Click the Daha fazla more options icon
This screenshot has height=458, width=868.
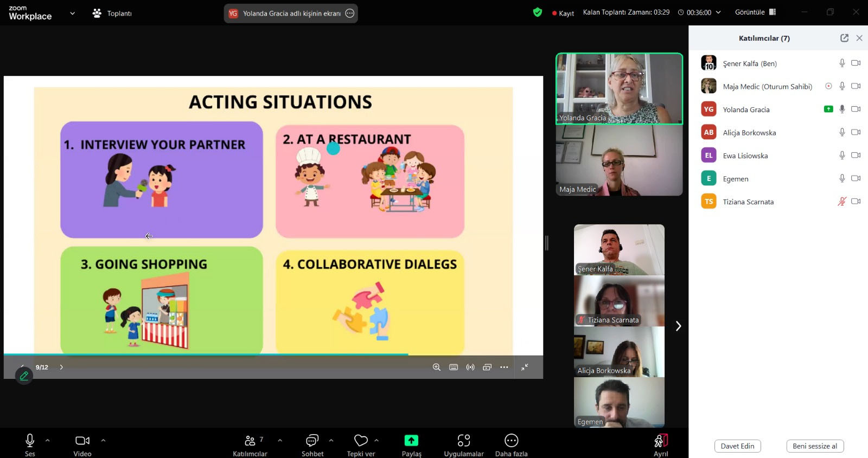(x=511, y=441)
